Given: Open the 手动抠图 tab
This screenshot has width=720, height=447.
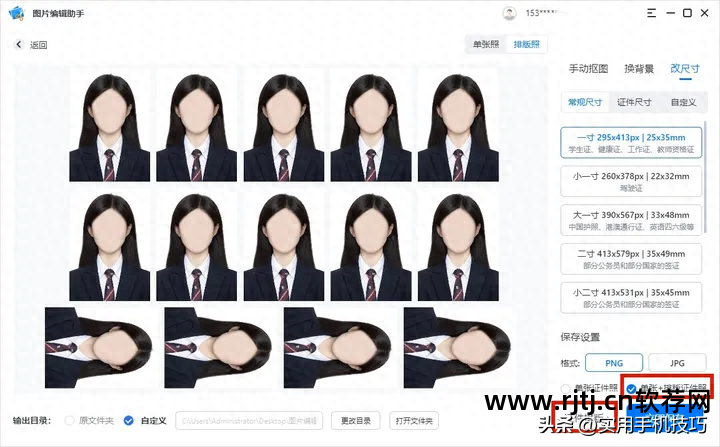Looking at the screenshot, I should 588,69.
